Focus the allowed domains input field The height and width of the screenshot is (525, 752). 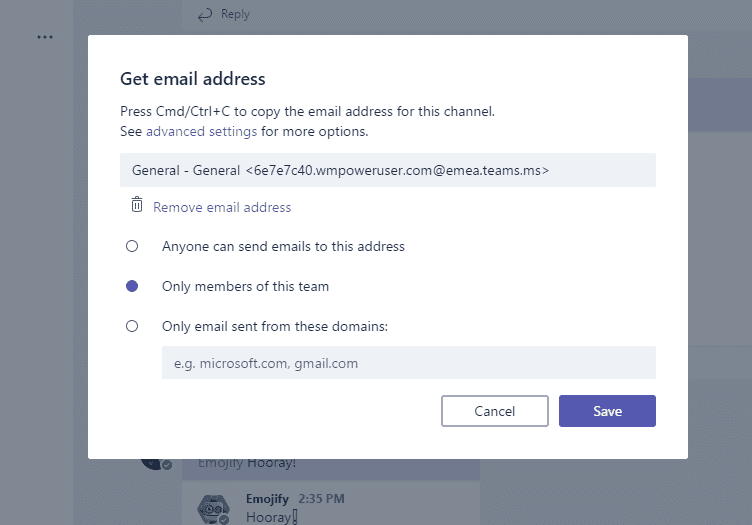point(408,363)
